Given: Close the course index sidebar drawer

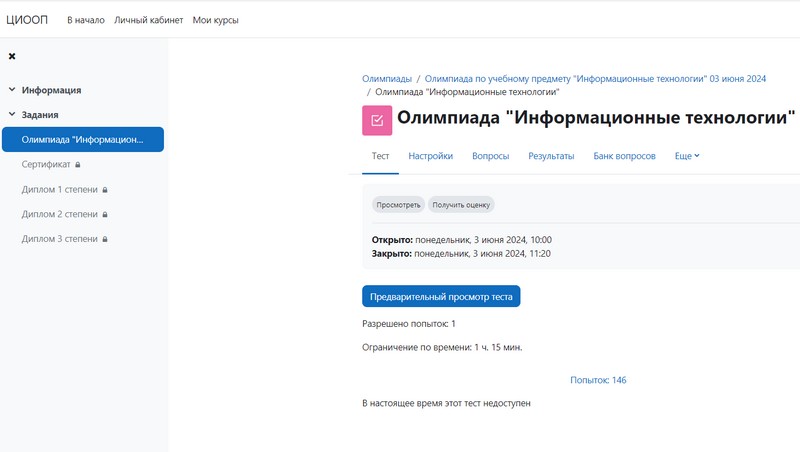Looking at the screenshot, I should click(12, 56).
